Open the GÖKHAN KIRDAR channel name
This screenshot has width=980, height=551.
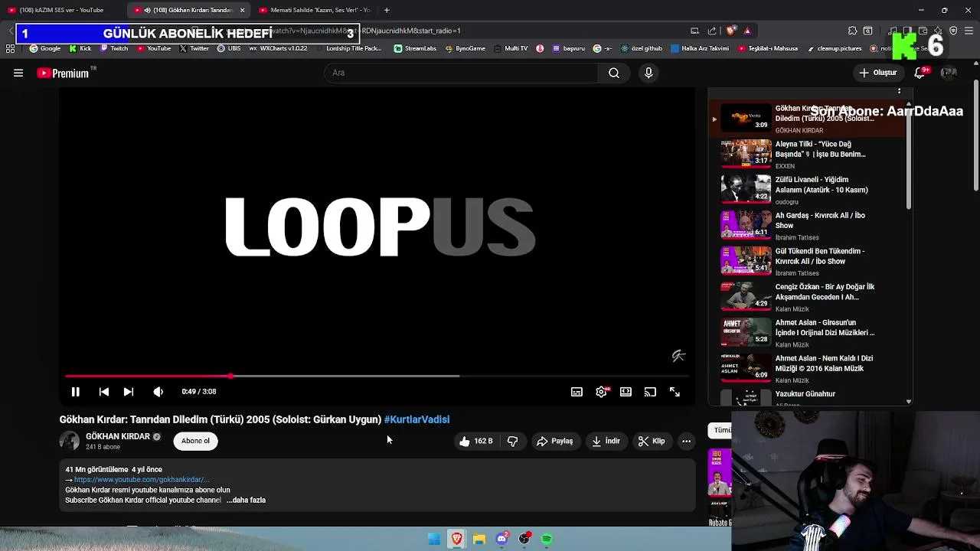pos(118,436)
